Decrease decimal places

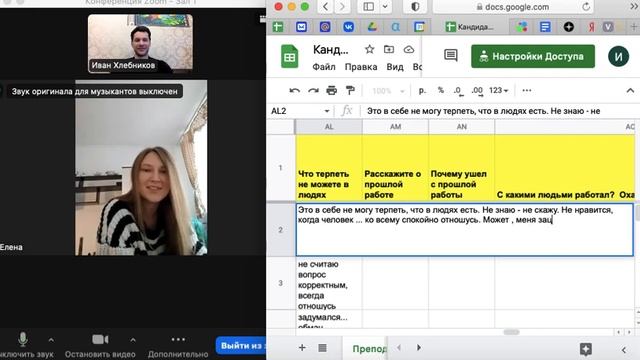coord(458,91)
